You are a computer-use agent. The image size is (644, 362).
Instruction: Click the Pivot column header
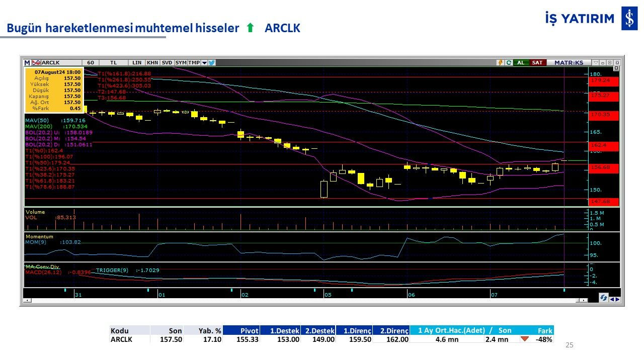click(242, 330)
